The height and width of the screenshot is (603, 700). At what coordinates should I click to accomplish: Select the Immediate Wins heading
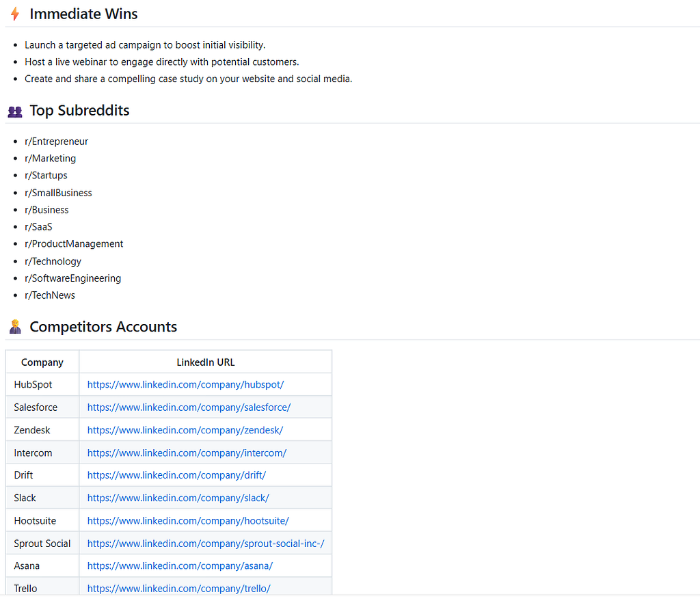(83, 14)
